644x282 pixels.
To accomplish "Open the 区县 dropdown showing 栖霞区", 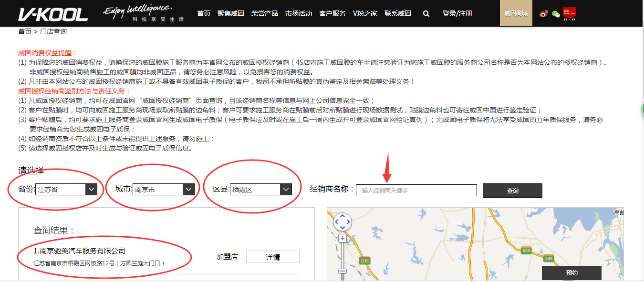I will click(x=261, y=190).
